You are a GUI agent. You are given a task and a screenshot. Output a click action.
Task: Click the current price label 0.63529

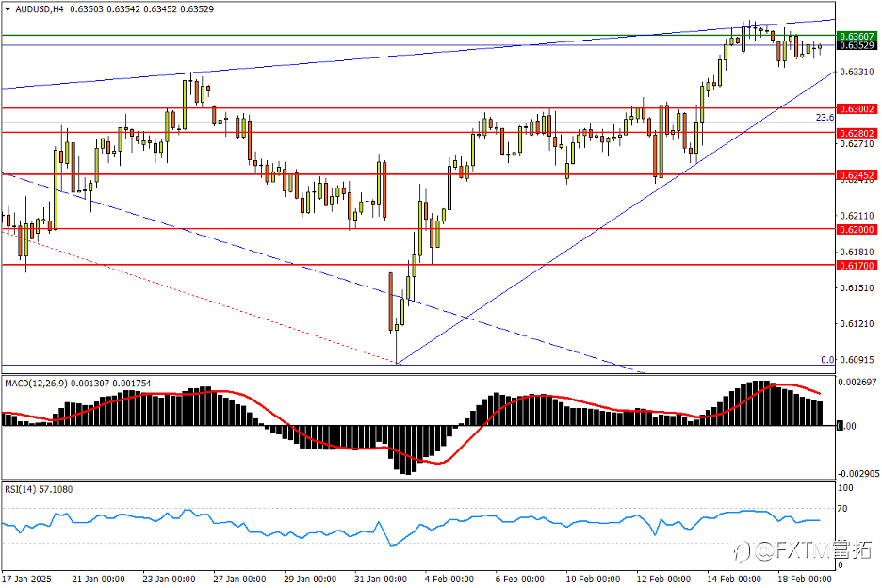(x=857, y=45)
